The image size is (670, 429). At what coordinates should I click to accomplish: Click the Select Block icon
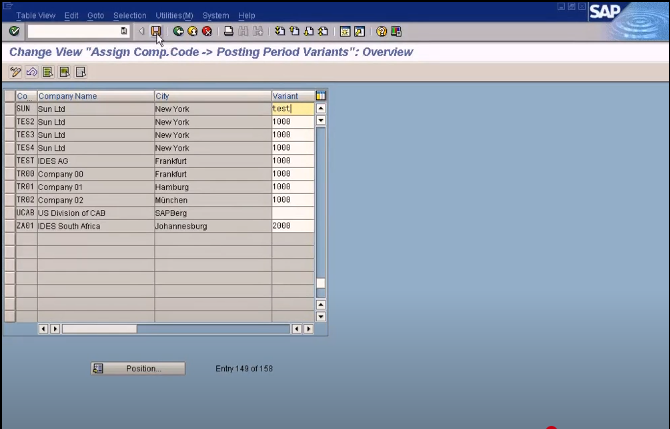pyautogui.click(x=64, y=72)
